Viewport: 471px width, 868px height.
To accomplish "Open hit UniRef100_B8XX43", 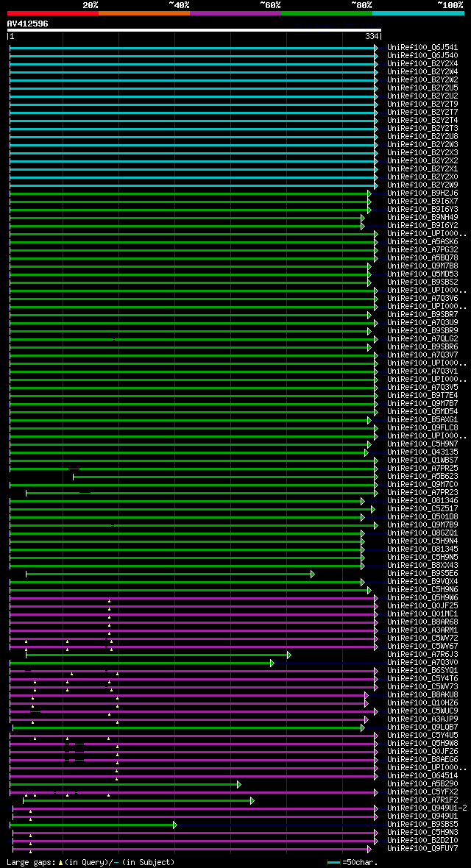I will [x=422, y=565].
